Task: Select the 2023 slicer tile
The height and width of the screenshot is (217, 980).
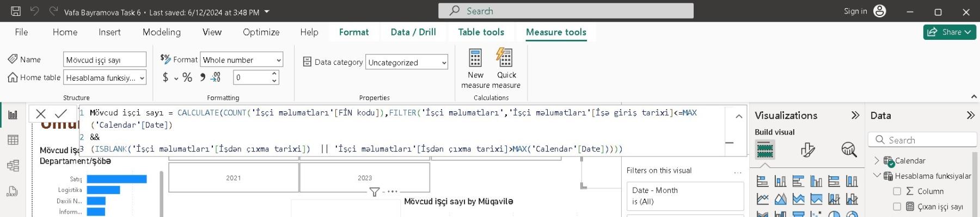Action: 365,178
